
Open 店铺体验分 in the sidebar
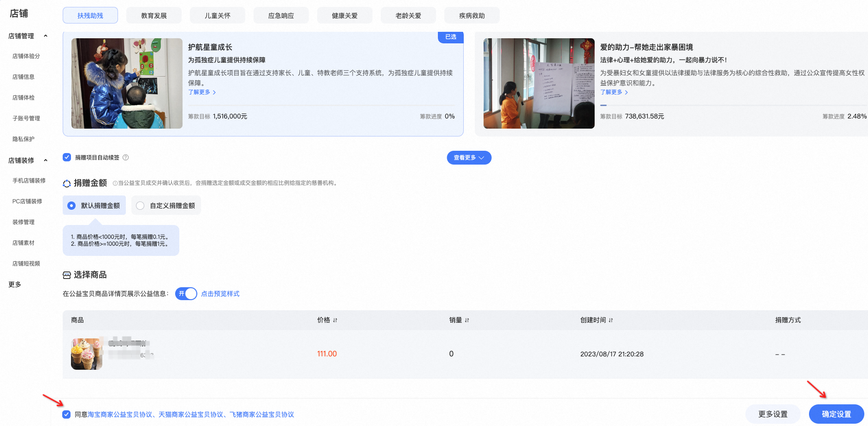point(26,56)
